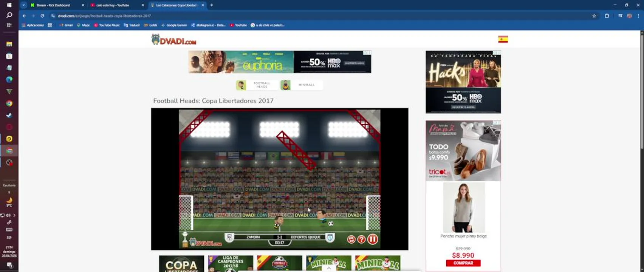Open the media control icon in toolbar

(620, 16)
